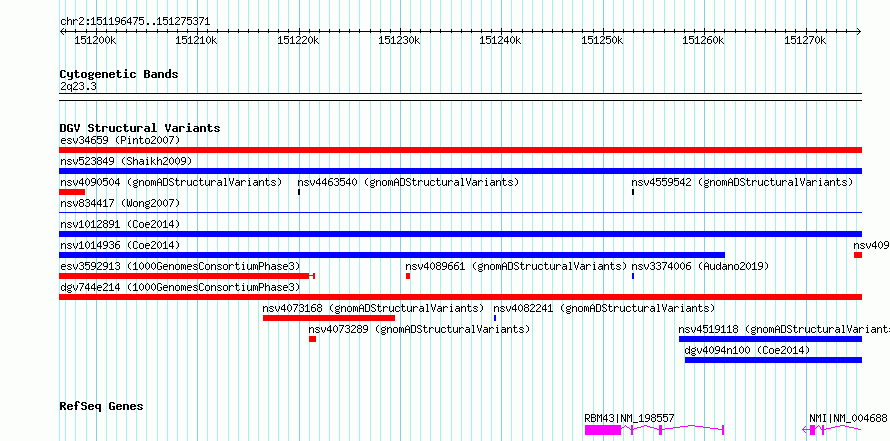This screenshot has width=890, height=441.
Task: Click the esv34659 (Pinto2007) variant label
Action: [120, 140]
